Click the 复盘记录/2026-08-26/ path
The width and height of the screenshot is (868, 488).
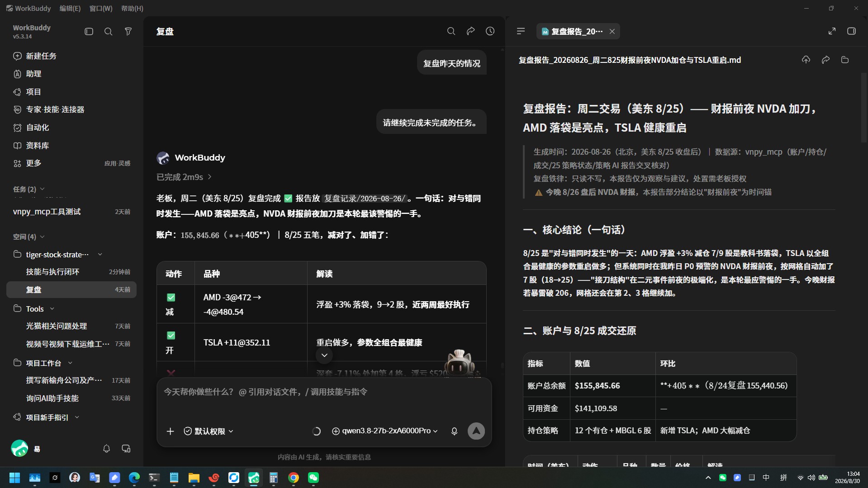click(365, 199)
